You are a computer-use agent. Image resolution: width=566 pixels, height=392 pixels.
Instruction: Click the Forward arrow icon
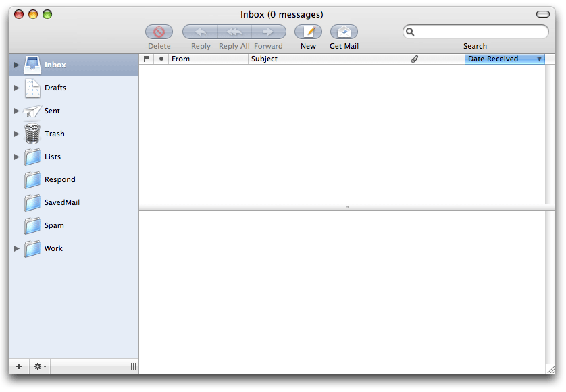pos(269,32)
